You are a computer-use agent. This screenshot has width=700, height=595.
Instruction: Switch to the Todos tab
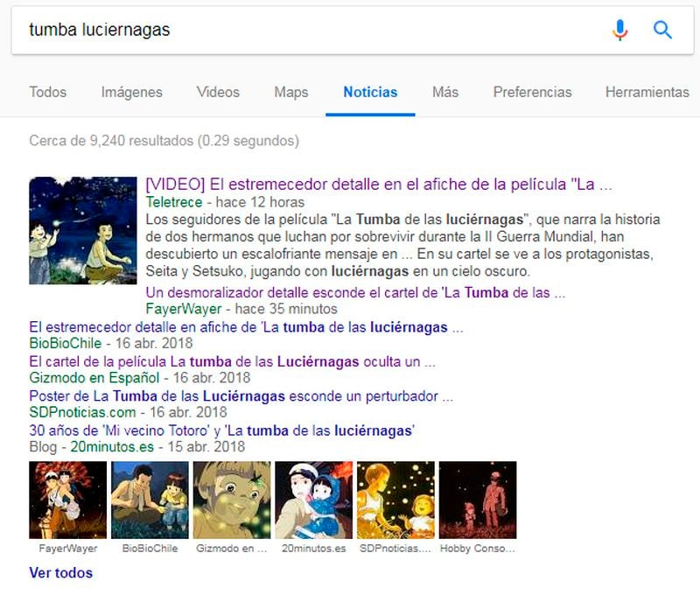coord(48,92)
